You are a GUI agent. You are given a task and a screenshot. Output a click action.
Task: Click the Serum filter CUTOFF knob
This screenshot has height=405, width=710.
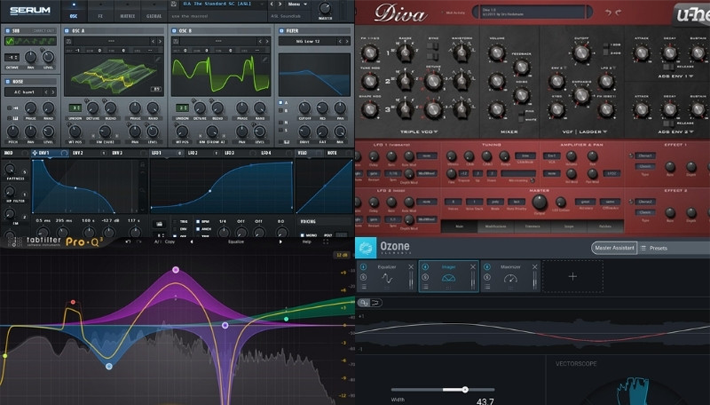click(304, 108)
